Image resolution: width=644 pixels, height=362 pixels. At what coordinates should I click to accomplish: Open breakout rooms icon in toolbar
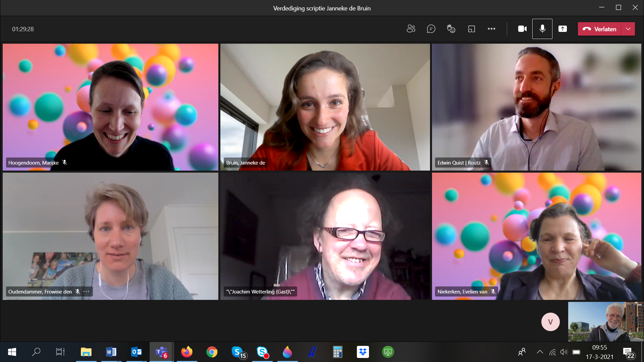(471, 29)
